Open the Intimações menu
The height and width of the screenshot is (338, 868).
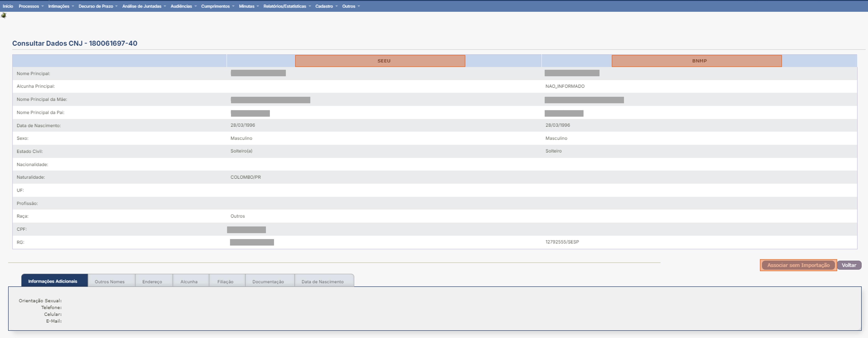pyautogui.click(x=61, y=6)
